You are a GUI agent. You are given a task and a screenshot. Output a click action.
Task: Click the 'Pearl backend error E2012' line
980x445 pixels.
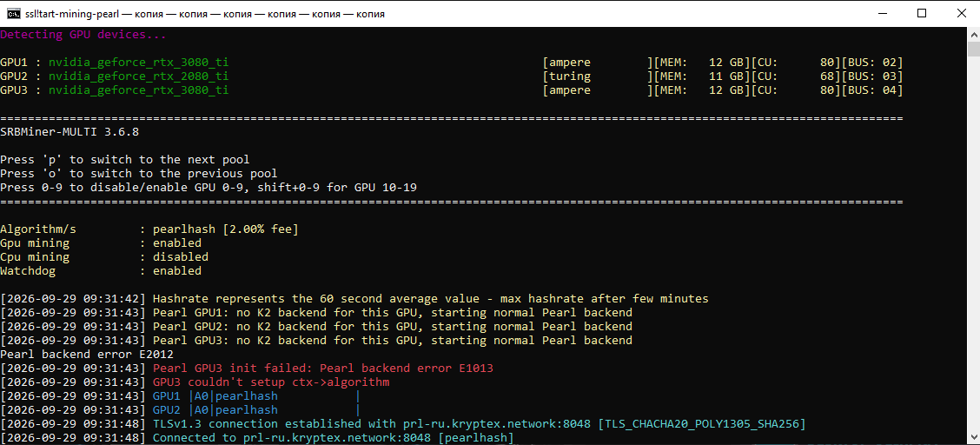point(87,355)
